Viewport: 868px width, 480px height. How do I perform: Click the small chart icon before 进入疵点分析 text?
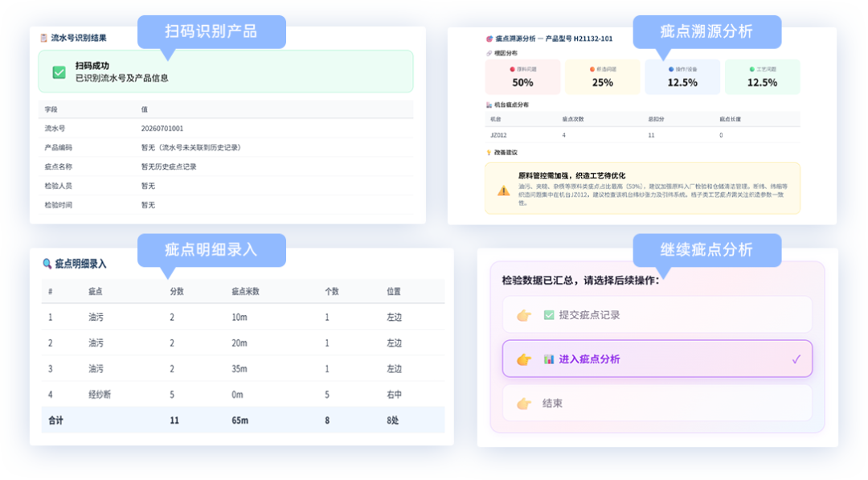[549, 359]
